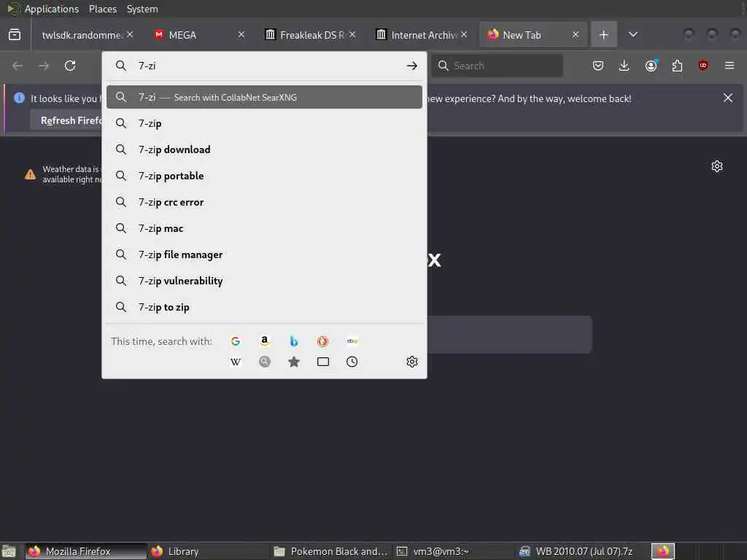This screenshot has width=747, height=560.
Task: Open the Places menu
Action: 102,9
